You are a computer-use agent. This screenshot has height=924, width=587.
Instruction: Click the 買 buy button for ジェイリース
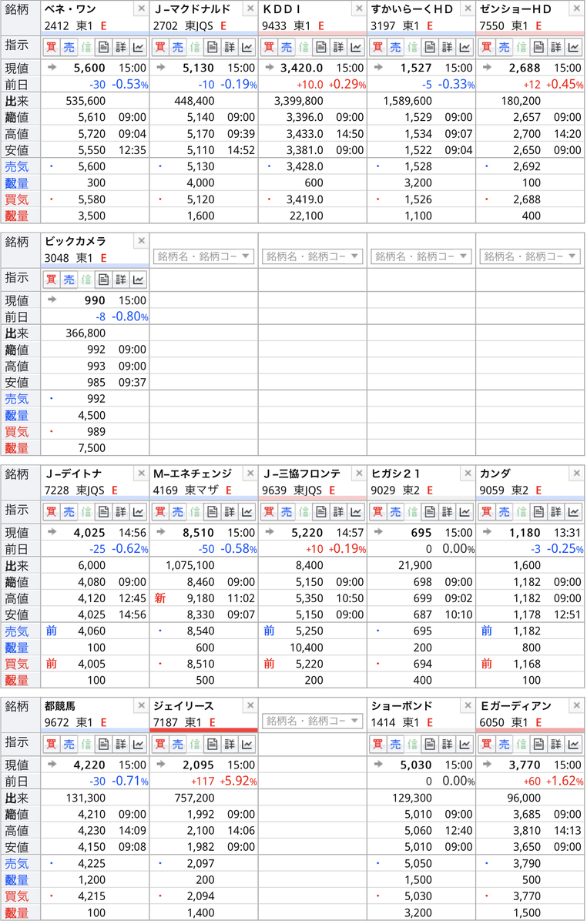pos(159,744)
